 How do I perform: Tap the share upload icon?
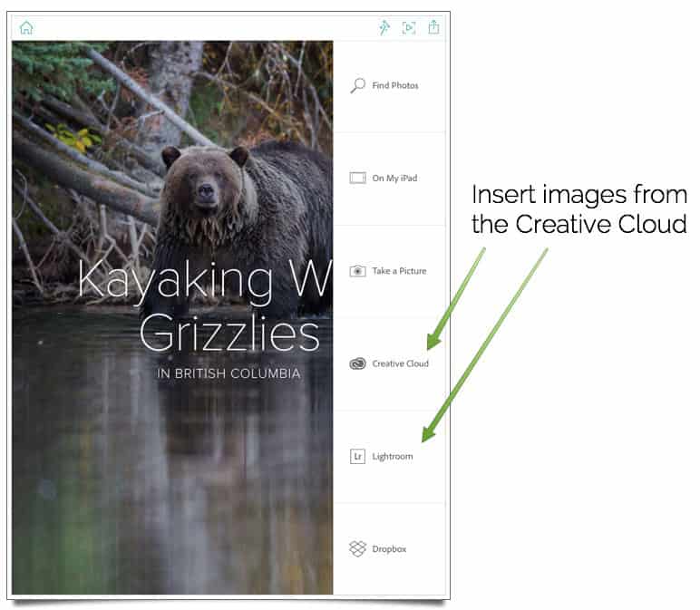(433, 27)
